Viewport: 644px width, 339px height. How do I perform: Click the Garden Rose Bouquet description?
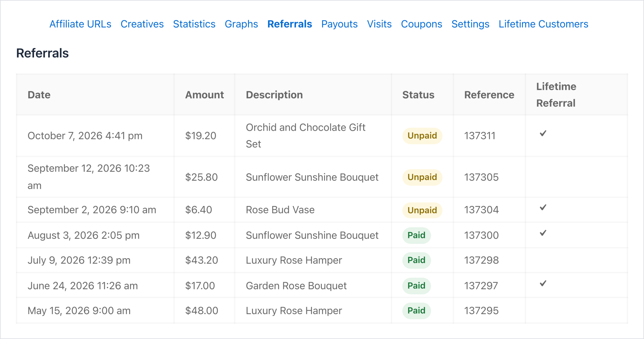tap(296, 286)
